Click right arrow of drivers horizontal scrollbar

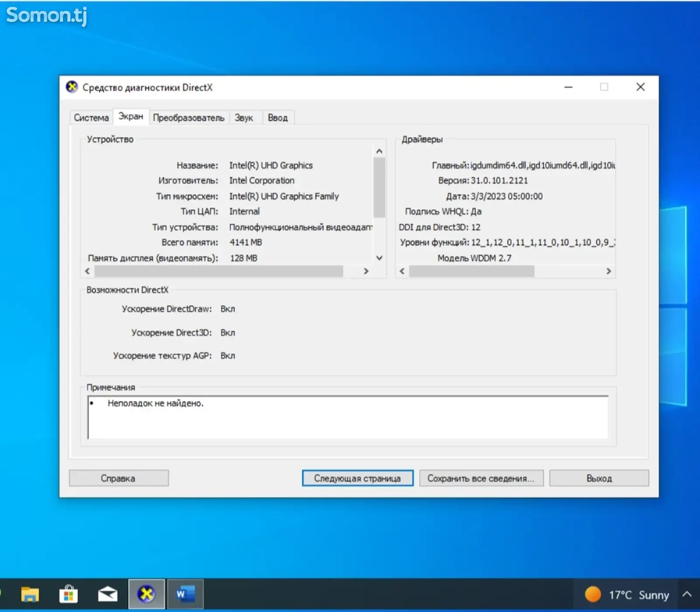coord(609,271)
